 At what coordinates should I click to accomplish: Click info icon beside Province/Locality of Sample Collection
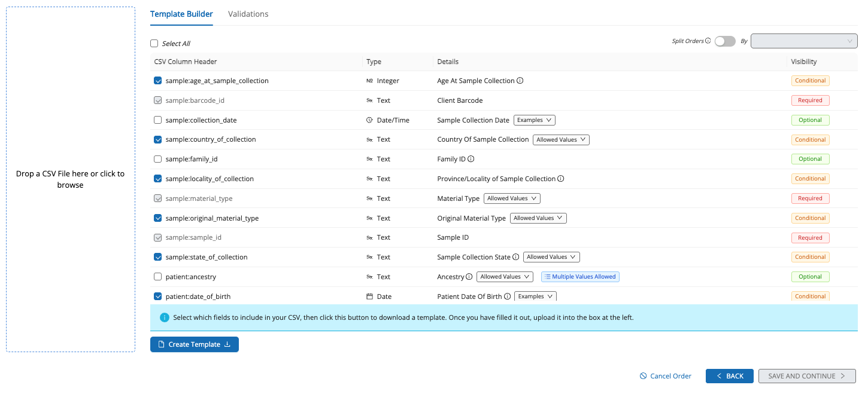(561, 179)
